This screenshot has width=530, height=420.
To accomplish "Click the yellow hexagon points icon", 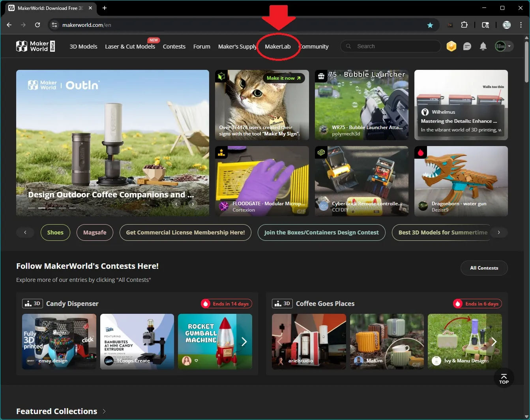I will coord(451,46).
